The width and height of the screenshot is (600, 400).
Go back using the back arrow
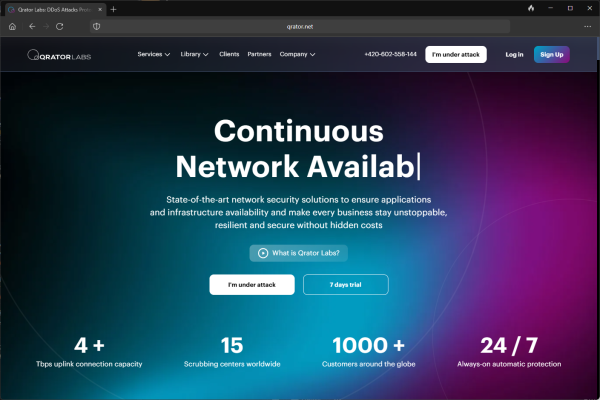(x=31, y=25)
